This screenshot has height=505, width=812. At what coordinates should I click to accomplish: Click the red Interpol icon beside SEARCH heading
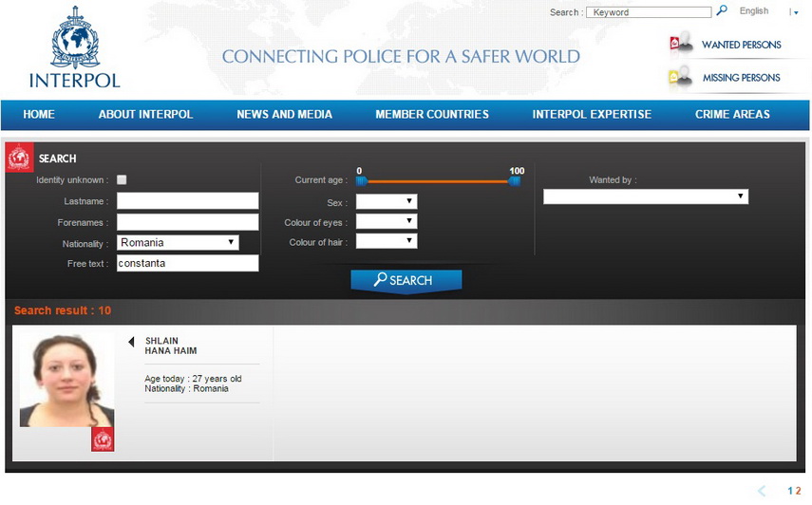pyautogui.click(x=20, y=158)
